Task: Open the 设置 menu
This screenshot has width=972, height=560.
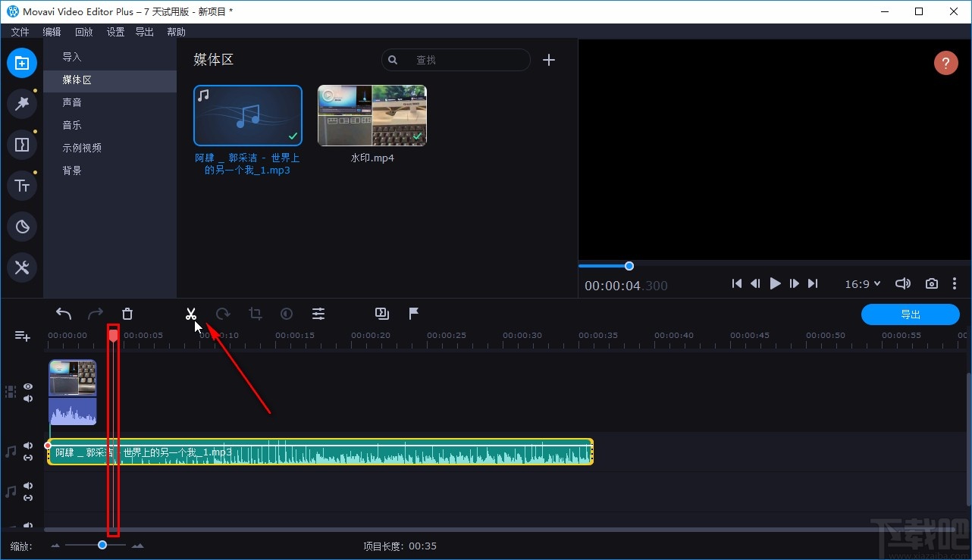Action: click(x=115, y=32)
